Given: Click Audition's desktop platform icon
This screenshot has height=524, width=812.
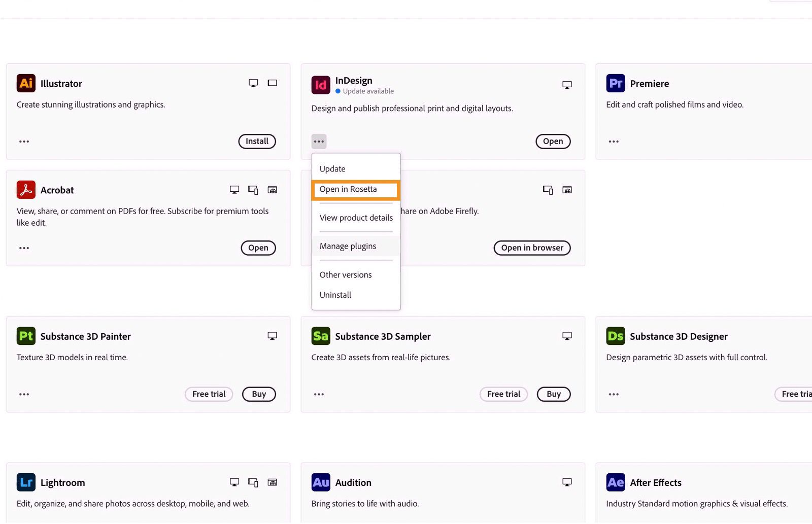Looking at the screenshot, I should (x=567, y=482).
